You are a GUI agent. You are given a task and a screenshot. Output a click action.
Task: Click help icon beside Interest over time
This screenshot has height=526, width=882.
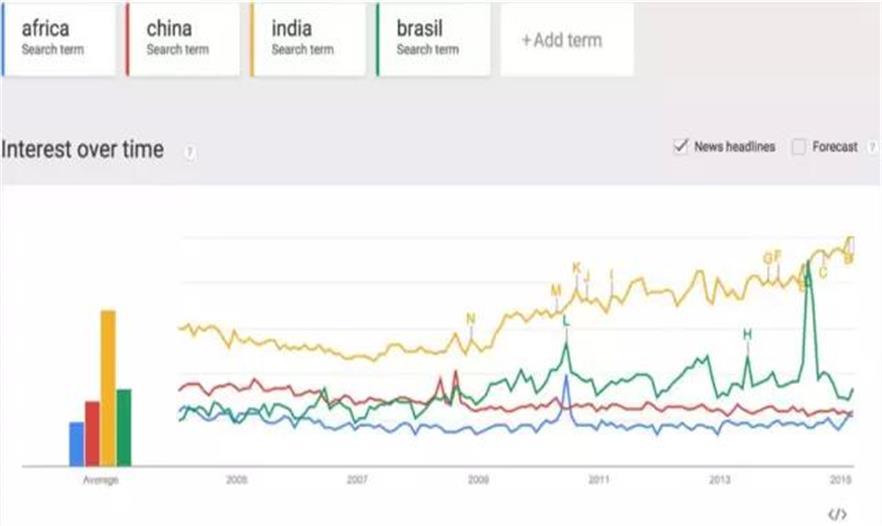(x=189, y=152)
